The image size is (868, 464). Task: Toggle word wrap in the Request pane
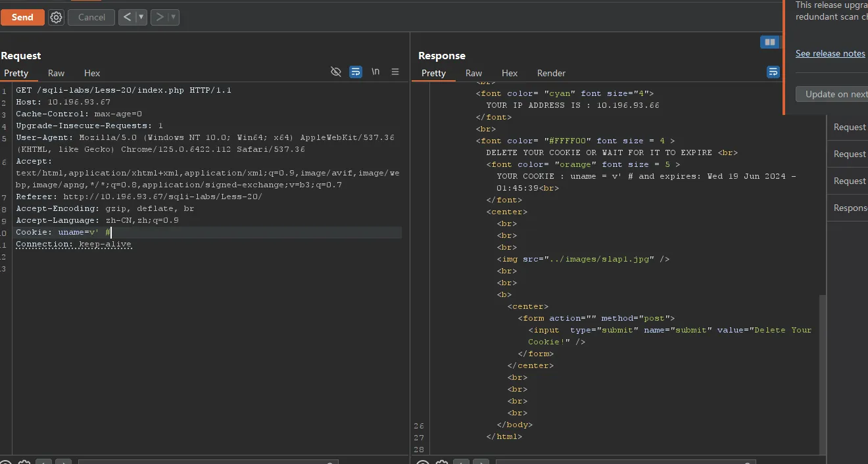[x=356, y=72]
